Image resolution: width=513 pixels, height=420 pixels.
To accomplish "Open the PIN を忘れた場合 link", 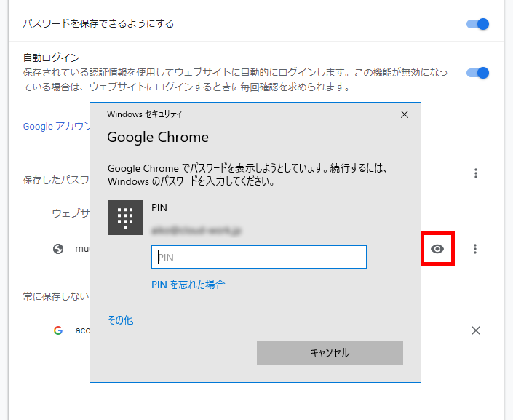I will [x=188, y=285].
